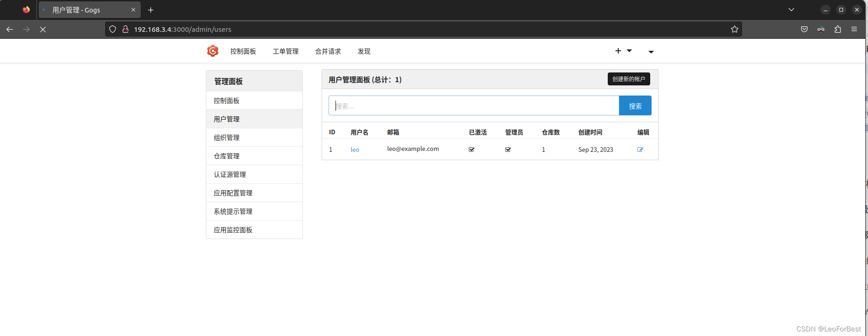The height and width of the screenshot is (336, 868).
Task: Click the edit icon for user leo
Action: click(640, 150)
